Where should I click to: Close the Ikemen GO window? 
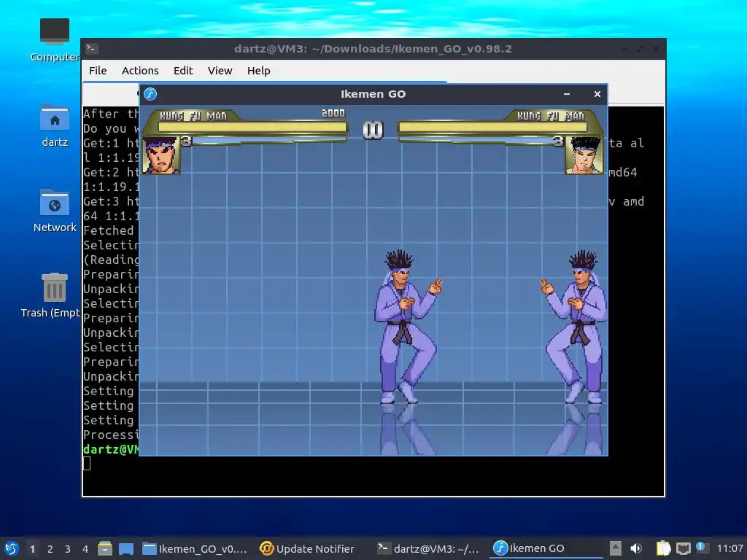pos(597,94)
